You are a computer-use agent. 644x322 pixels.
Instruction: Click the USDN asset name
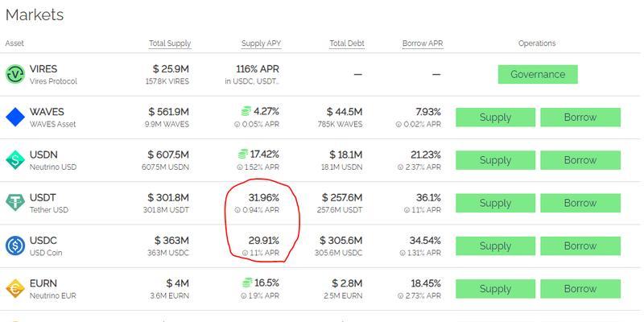43,155
